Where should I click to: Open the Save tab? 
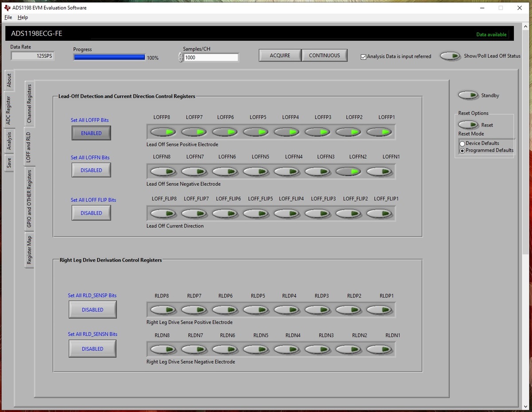click(x=9, y=163)
